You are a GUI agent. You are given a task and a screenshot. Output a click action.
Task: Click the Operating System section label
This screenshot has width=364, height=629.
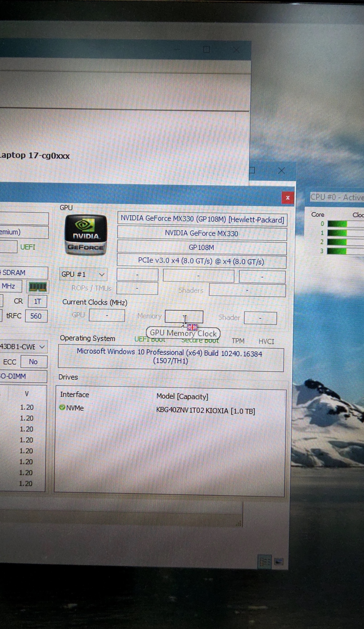88,338
